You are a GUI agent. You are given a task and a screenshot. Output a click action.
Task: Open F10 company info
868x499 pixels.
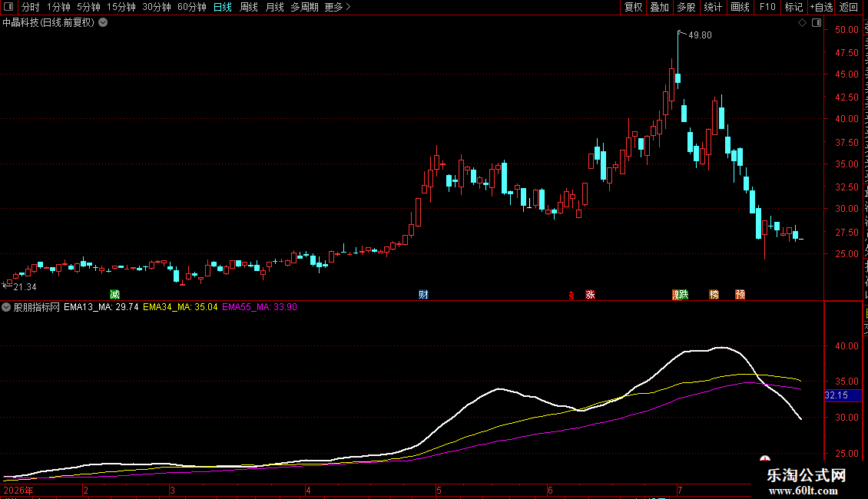(x=767, y=7)
